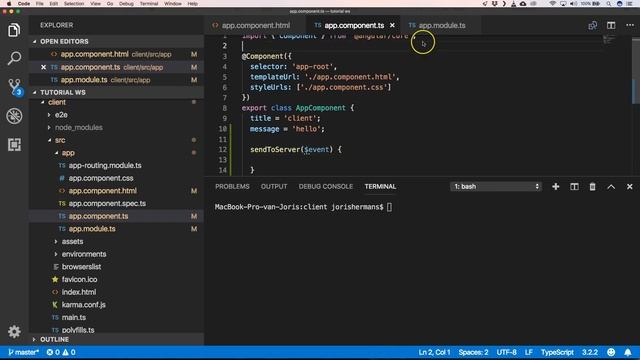Open main.ts file
640x360 pixels.
[x=73, y=317]
